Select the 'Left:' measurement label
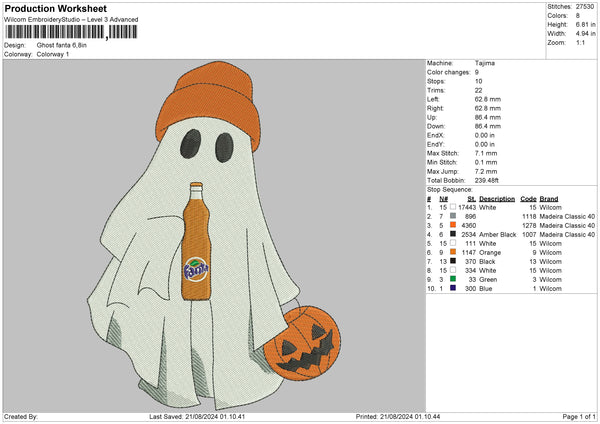Viewport: 600px width, 424px height. pyautogui.click(x=434, y=99)
